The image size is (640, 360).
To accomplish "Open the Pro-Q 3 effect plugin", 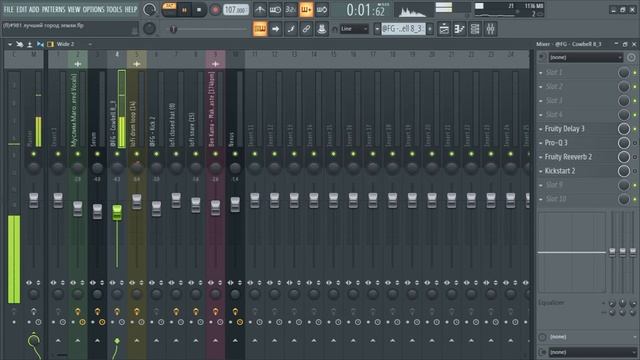I will (556, 143).
